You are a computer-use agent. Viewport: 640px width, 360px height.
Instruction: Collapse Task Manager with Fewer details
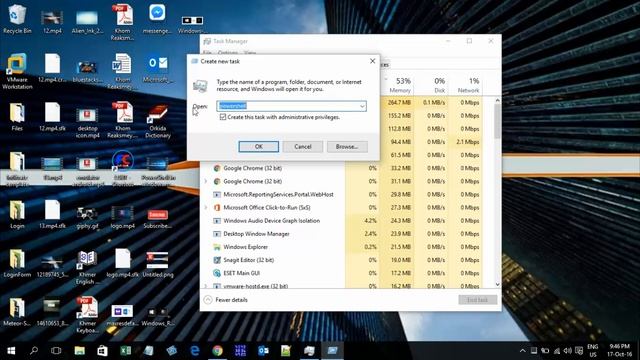226,300
